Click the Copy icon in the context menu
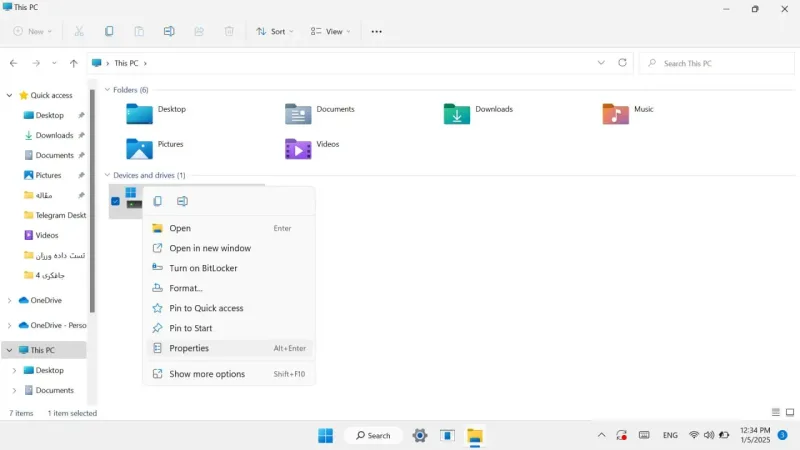 [158, 201]
